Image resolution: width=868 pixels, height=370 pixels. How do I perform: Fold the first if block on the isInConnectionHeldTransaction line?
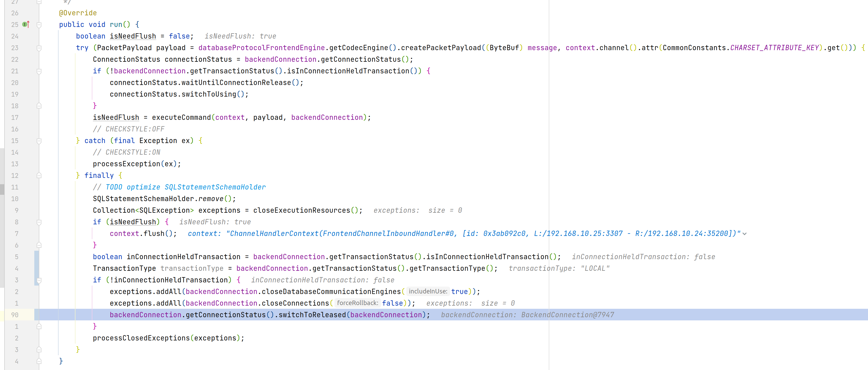(x=39, y=71)
